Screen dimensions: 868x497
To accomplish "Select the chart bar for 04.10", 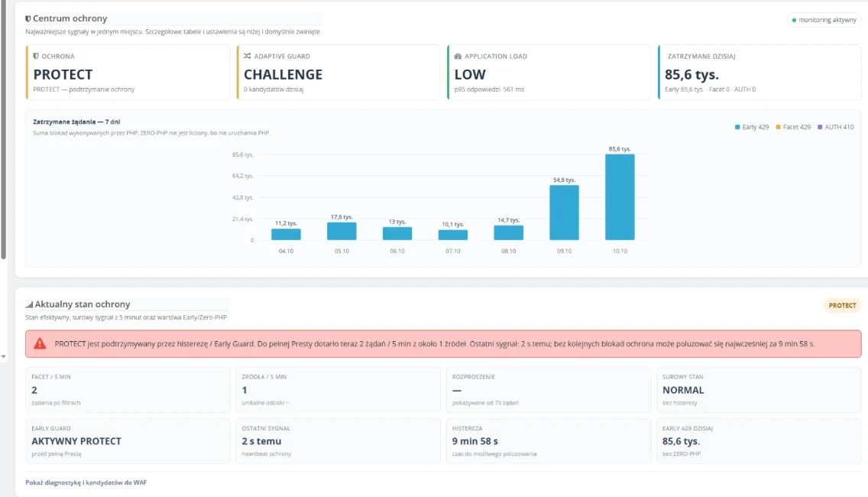I will click(x=287, y=235).
